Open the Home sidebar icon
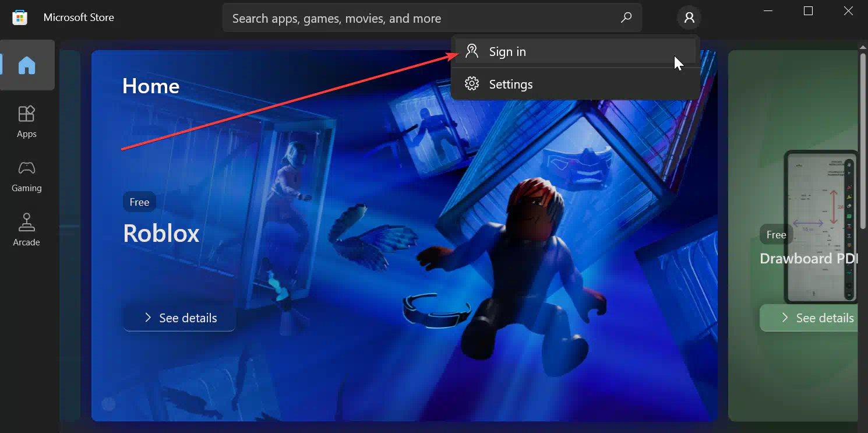Screen dimensions: 868x433 pyautogui.click(x=27, y=65)
